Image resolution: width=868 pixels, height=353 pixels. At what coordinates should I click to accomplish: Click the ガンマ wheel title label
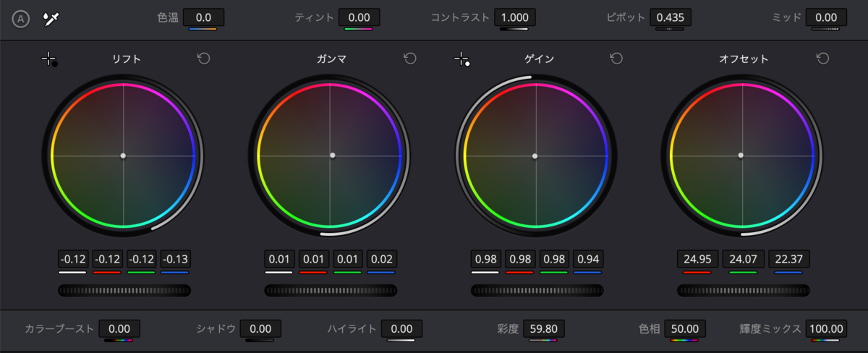(x=333, y=59)
